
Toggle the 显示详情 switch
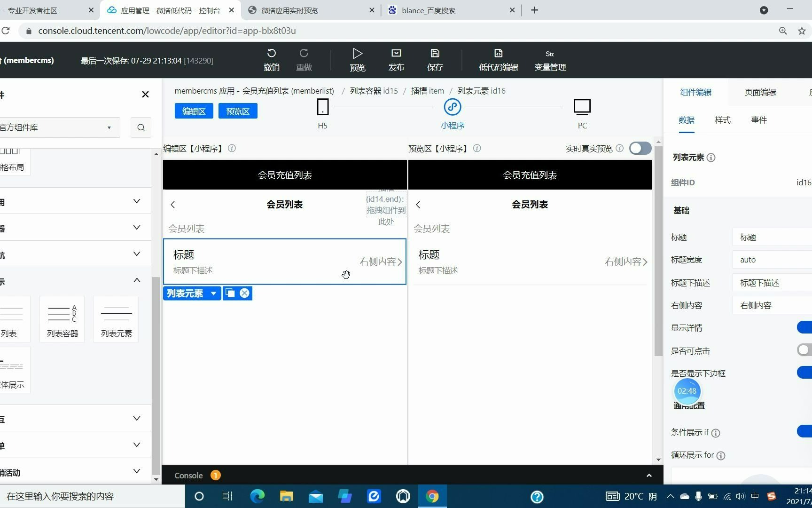point(804,327)
